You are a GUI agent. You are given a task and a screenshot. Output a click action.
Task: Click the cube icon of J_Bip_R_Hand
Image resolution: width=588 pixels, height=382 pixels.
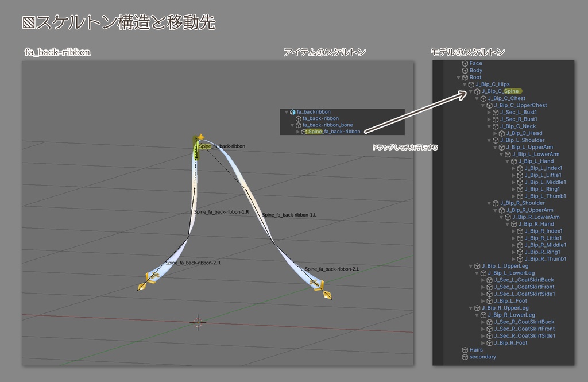[x=514, y=224]
